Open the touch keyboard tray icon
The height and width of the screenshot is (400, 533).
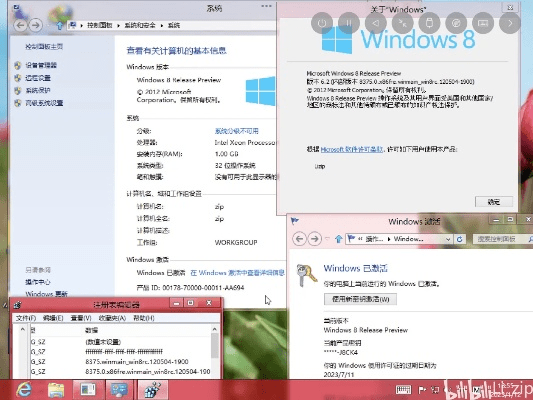click(403, 389)
